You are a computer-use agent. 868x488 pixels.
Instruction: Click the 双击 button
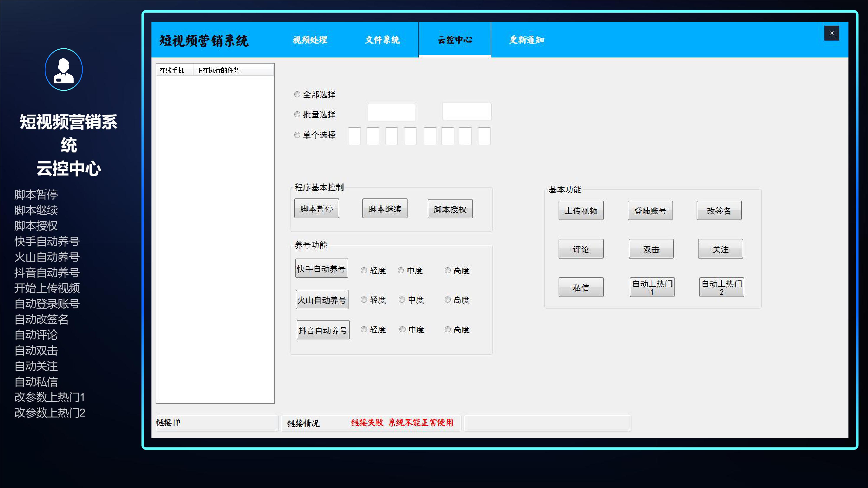coord(651,249)
